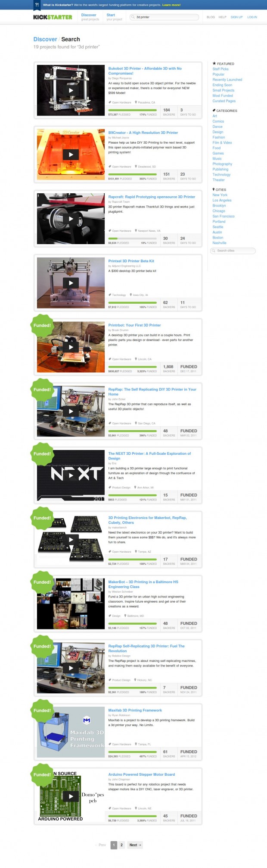
Task: Click the search magnifier icon in header
Action: [x=133, y=17]
